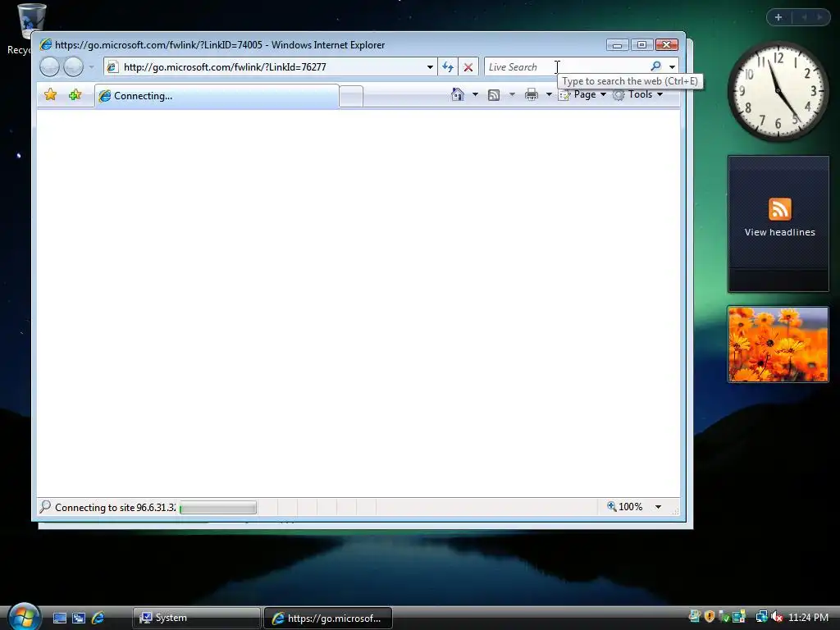The image size is (840, 630).
Task: Expand the Feeds dropdown arrow
Action: coord(512,94)
